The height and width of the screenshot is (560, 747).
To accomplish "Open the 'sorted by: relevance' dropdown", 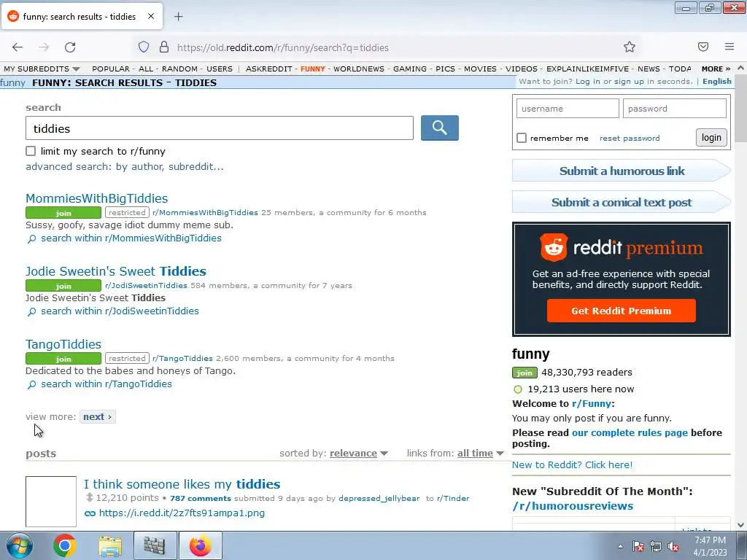I will point(359,454).
